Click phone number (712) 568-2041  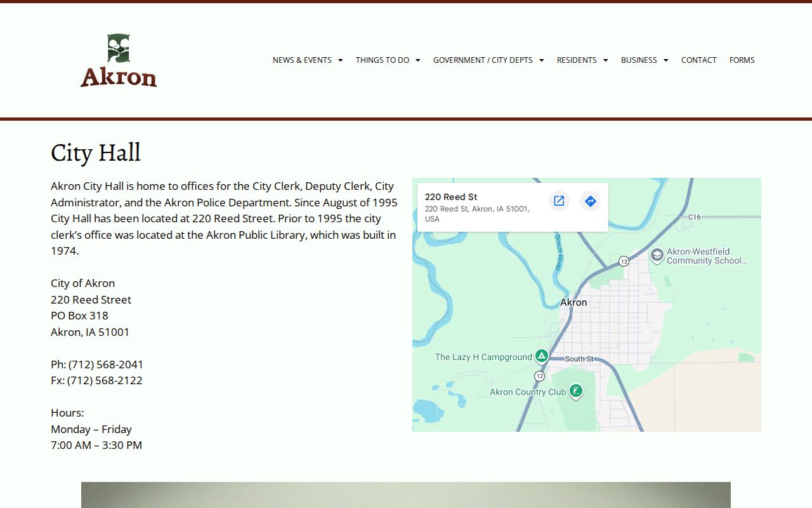[x=106, y=364]
